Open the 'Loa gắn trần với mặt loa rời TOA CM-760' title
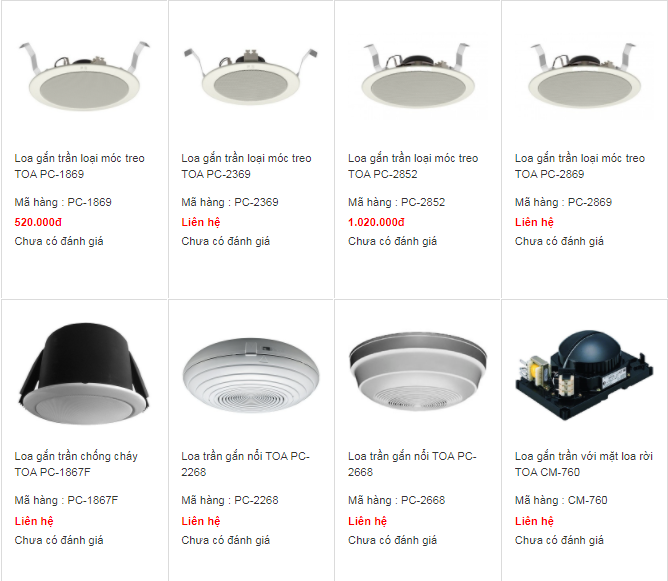Viewport: 668px width, 581px height. tap(584, 464)
